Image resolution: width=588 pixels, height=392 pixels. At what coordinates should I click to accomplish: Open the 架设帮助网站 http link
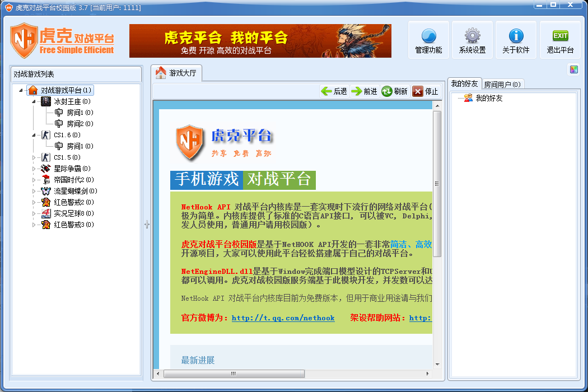421,318
